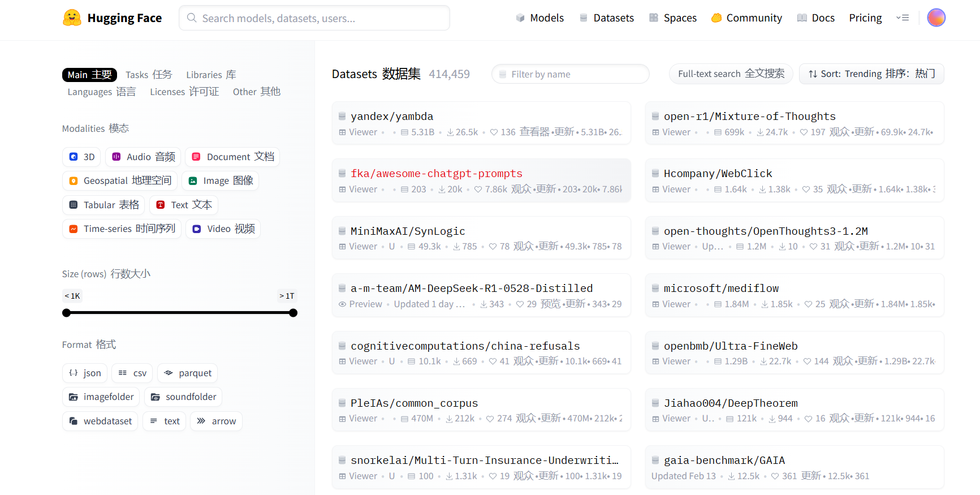Open the user avatar menu
Screen dimensions: 980x495
[x=936, y=18]
